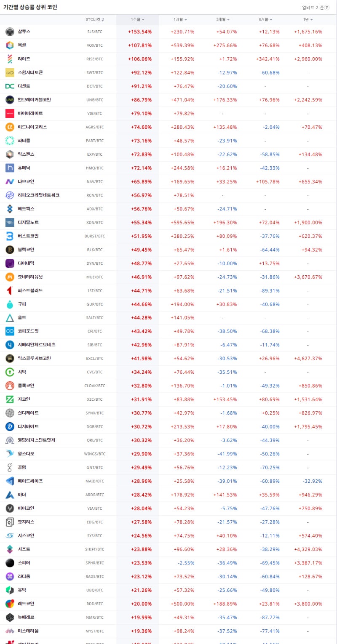This screenshot has height=644, width=337.
Task: Click the 업비트 기준 help question mark
Action: tap(327, 8)
